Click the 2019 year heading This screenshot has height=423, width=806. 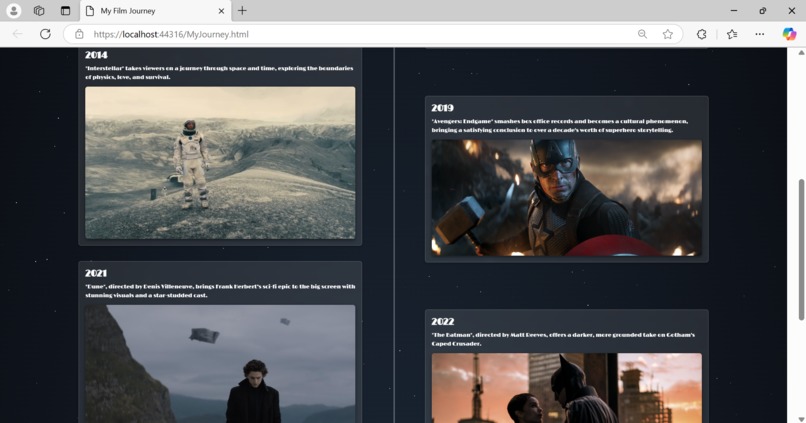point(443,108)
